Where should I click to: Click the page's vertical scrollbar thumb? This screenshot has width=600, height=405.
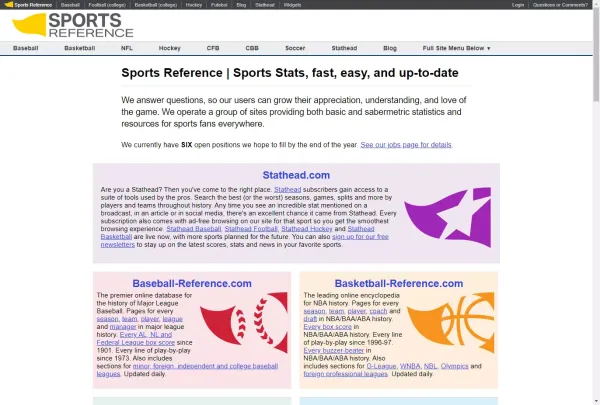tap(596, 54)
